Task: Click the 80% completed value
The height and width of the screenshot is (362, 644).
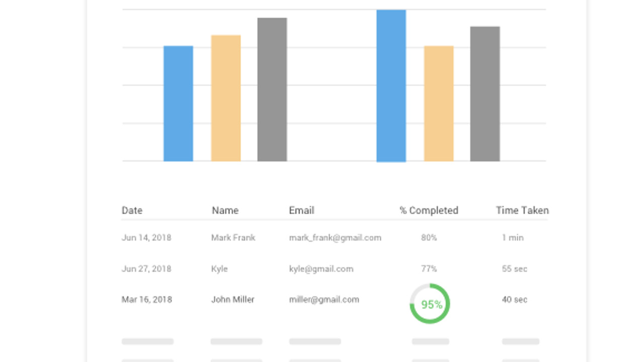Action: (429, 238)
